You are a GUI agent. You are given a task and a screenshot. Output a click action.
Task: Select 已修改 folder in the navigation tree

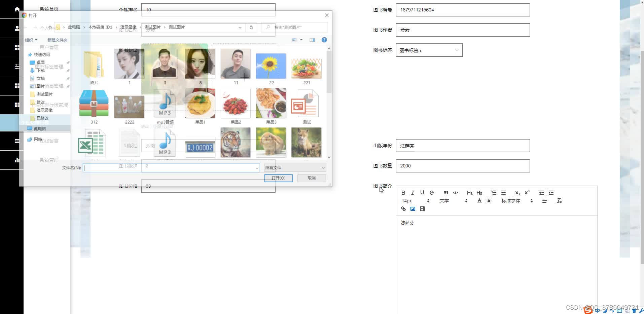(42, 118)
